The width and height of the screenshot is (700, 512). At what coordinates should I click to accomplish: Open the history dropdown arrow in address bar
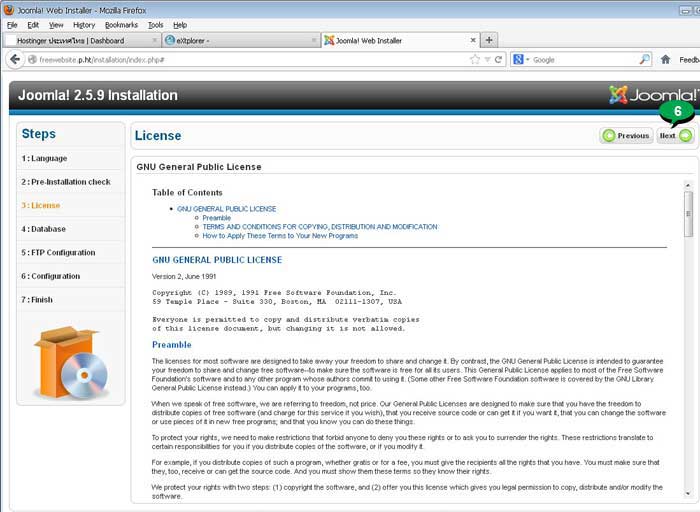coord(488,59)
